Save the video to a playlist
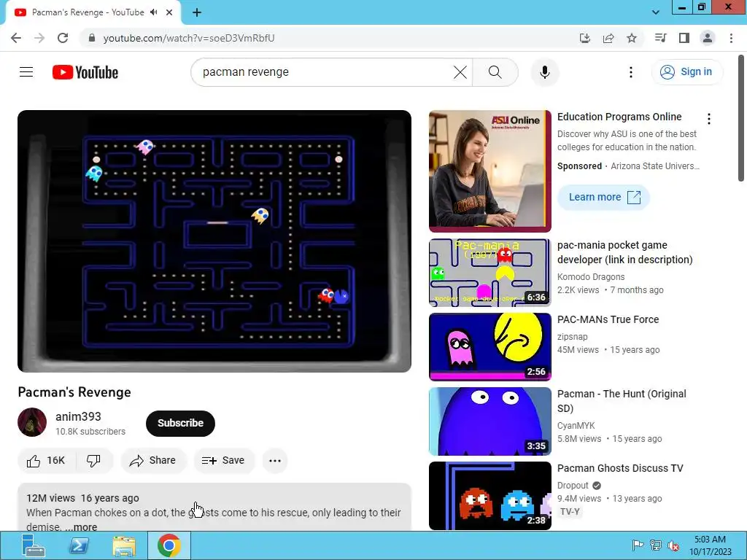 (223, 461)
